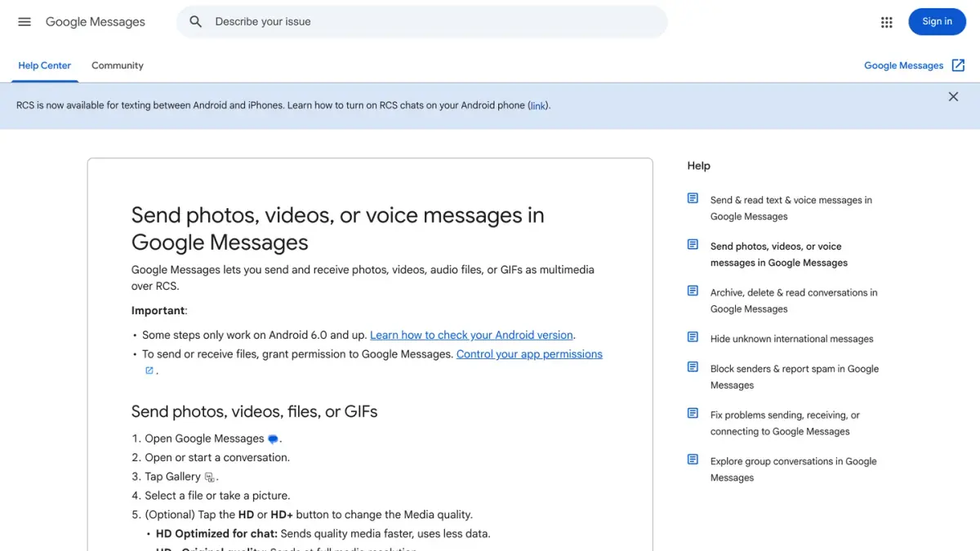Click the Important label
This screenshot has width=980, height=551.
tap(158, 310)
